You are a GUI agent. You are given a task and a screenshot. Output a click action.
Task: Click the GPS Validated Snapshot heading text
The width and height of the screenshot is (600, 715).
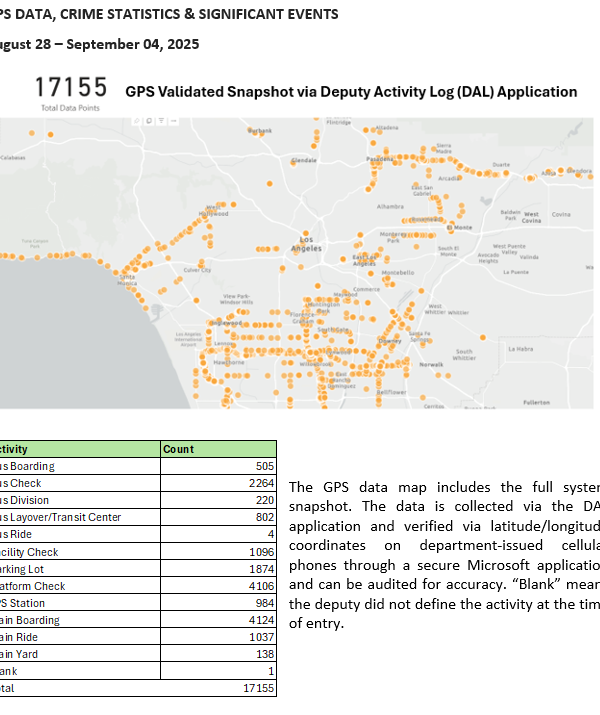[x=351, y=92]
